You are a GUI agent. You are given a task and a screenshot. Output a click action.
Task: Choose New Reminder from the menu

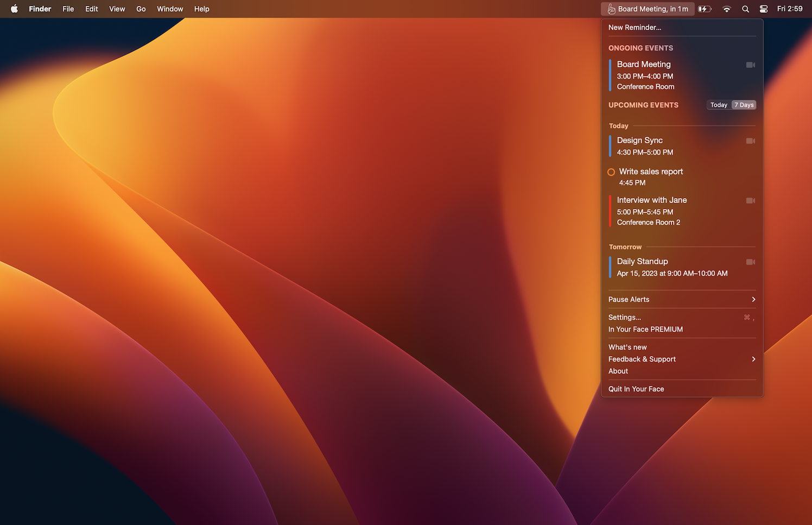[x=635, y=28]
